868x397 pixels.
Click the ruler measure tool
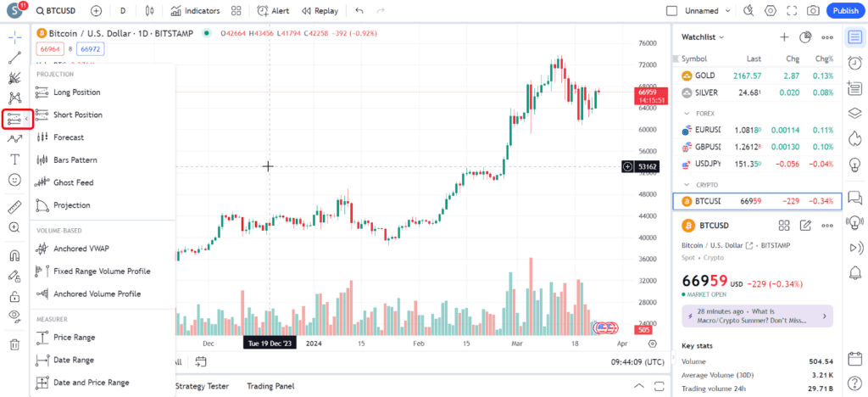pyautogui.click(x=14, y=206)
